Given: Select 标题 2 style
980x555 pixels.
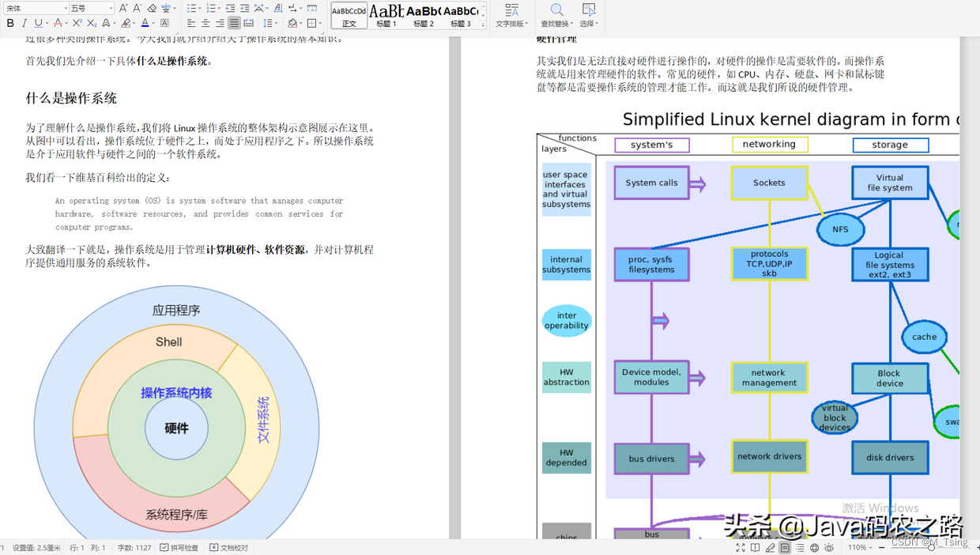Looking at the screenshot, I should (x=424, y=15).
